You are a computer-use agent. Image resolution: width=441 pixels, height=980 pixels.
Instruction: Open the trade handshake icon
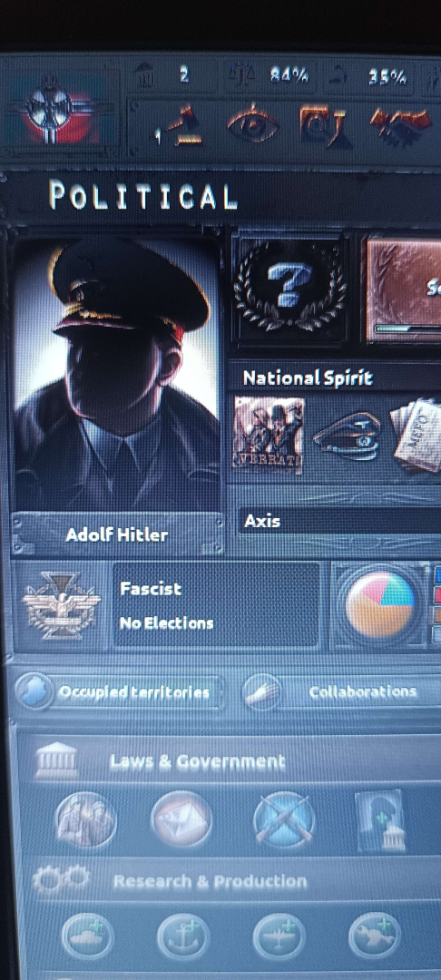click(400, 125)
